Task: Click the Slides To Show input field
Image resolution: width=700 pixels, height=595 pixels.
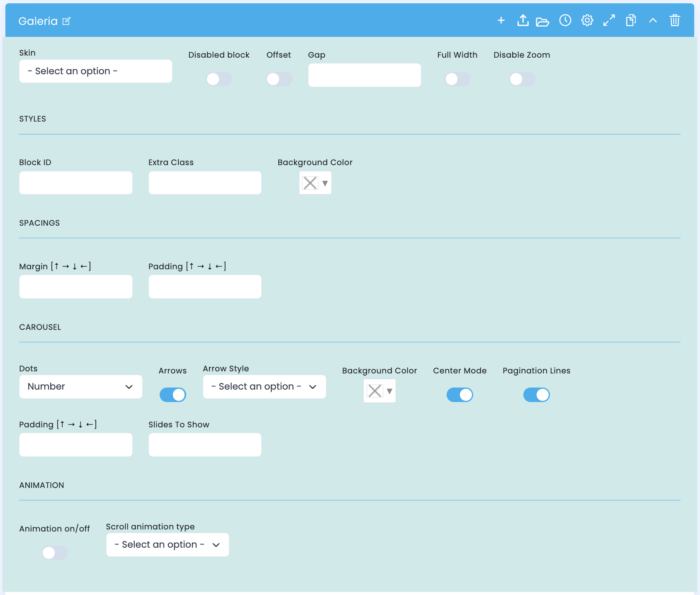Action: point(205,445)
